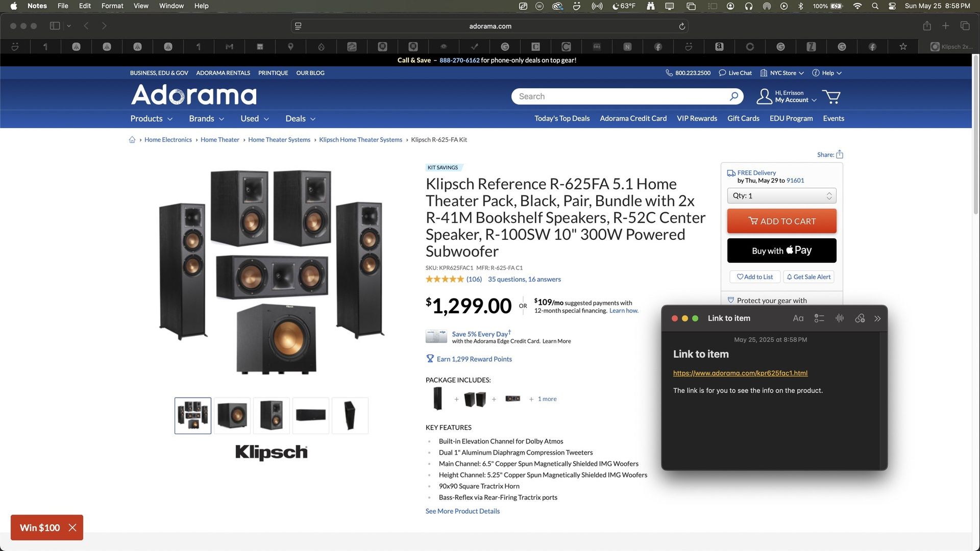This screenshot has height=551, width=980.
Task: Open the My Account dropdown
Action: pyautogui.click(x=787, y=96)
